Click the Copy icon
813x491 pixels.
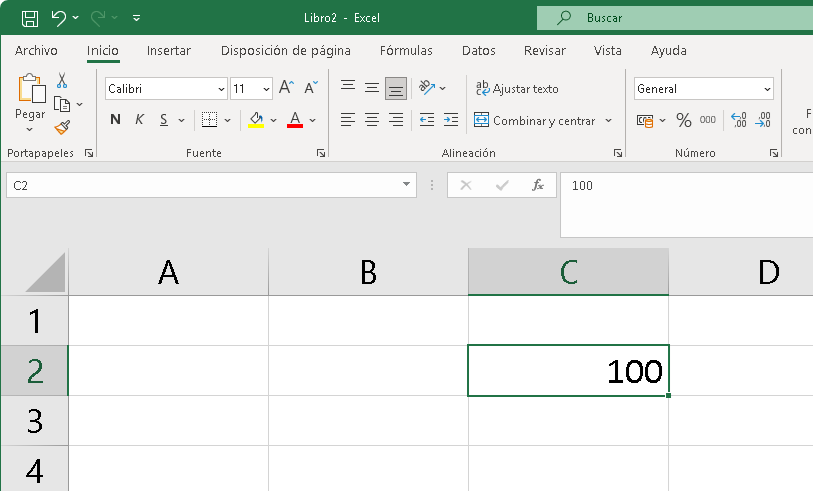[x=62, y=104]
